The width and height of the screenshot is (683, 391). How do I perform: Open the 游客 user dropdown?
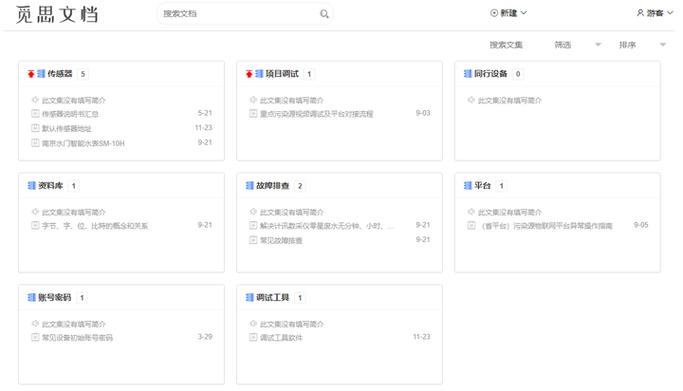pos(655,13)
